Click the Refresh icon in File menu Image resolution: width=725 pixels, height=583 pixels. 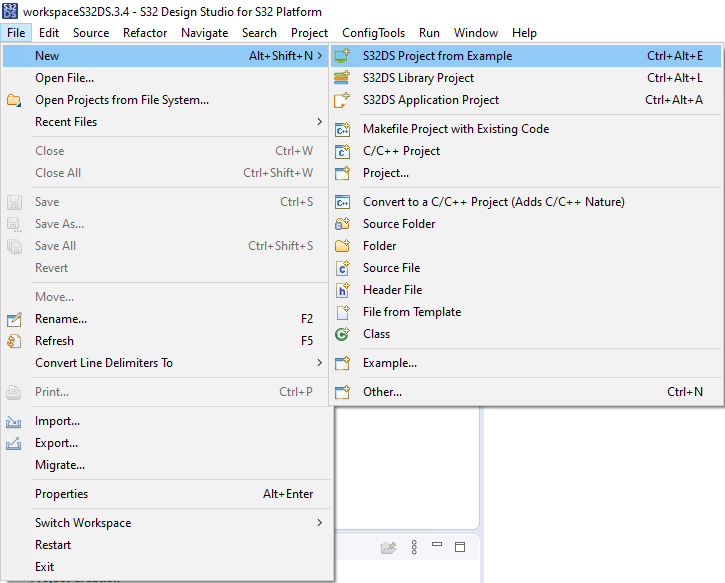(14, 341)
